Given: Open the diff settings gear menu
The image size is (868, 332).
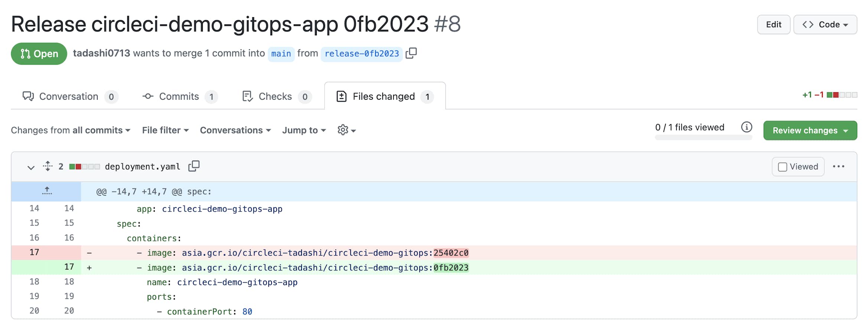Looking at the screenshot, I should click(347, 130).
